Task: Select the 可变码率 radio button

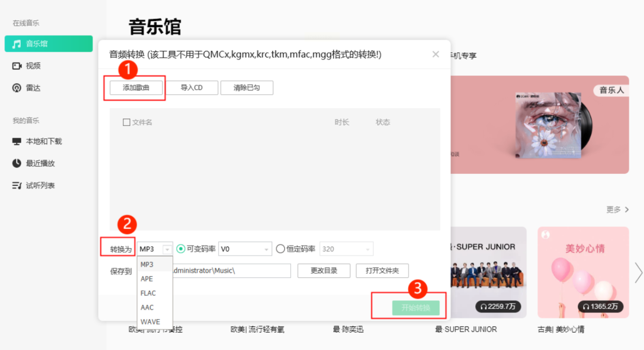Action: [x=181, y=249]
